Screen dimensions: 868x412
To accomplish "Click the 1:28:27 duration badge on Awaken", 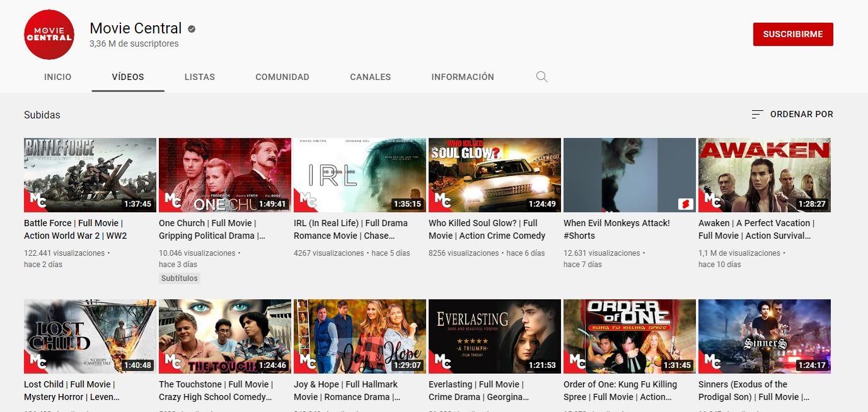I will pyautogui.click(x=812, y=204).
